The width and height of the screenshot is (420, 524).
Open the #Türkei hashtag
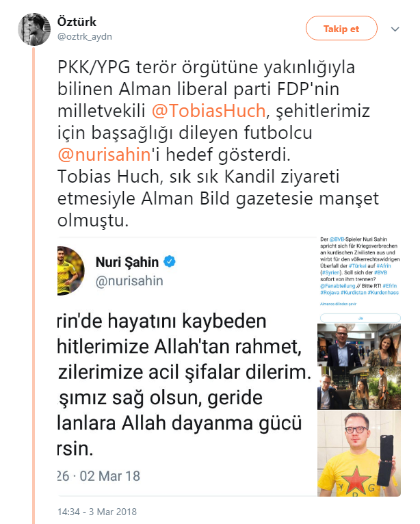[x=358, y=266]
